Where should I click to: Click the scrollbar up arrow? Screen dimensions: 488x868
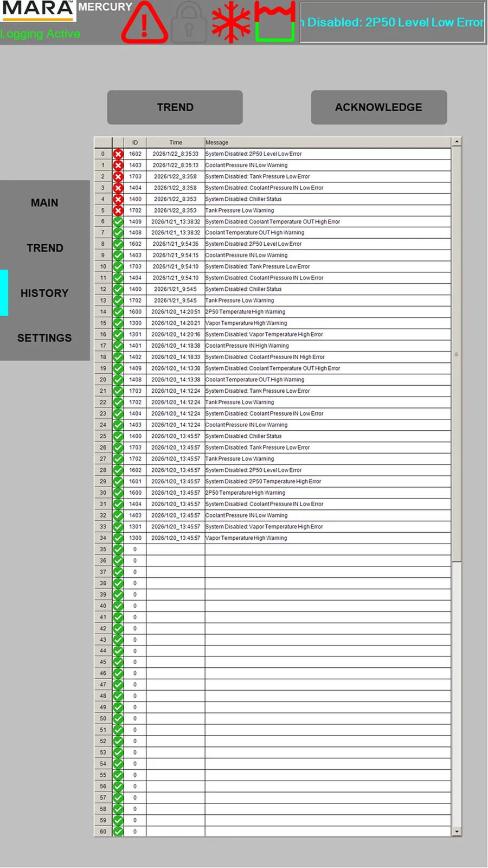coord(457,142)
